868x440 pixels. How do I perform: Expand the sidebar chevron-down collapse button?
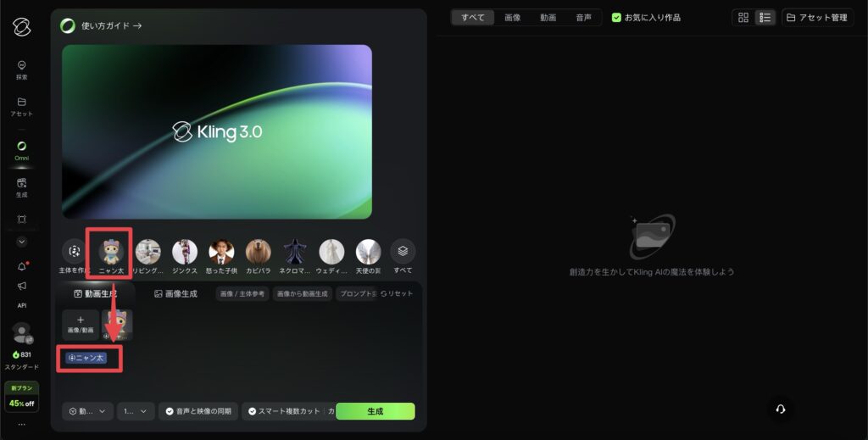tap(22, 242)
